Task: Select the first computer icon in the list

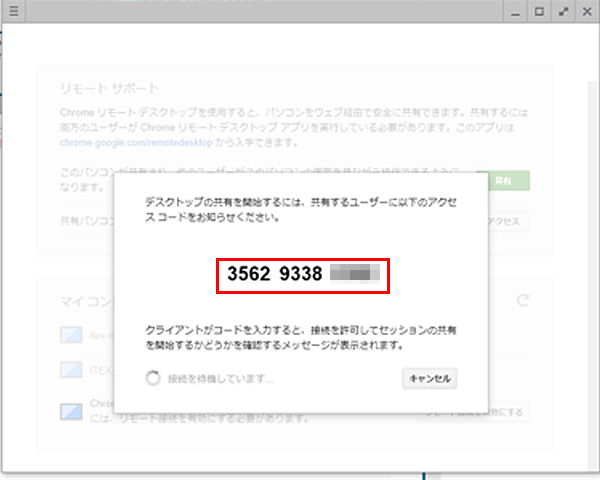Action: [x=69, y=333]
